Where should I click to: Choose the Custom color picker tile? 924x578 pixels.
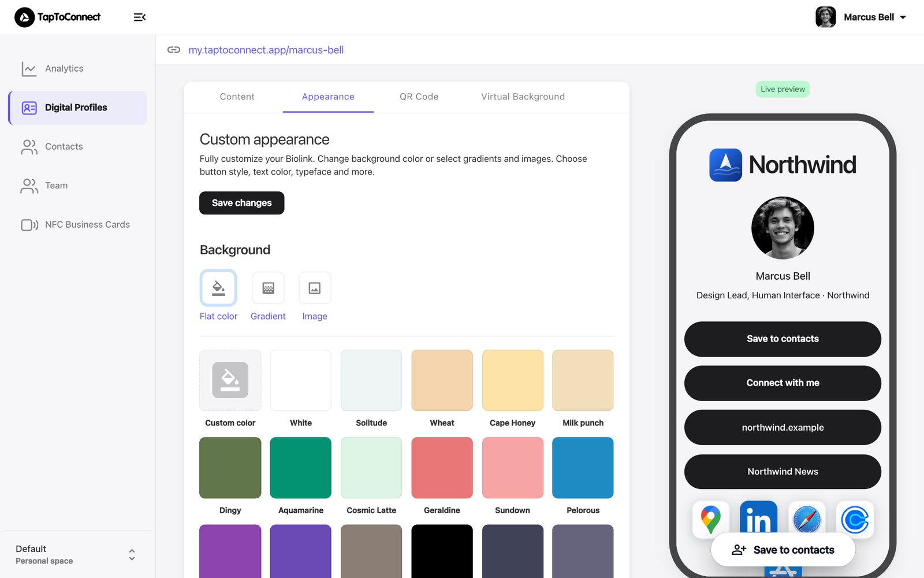230,380
